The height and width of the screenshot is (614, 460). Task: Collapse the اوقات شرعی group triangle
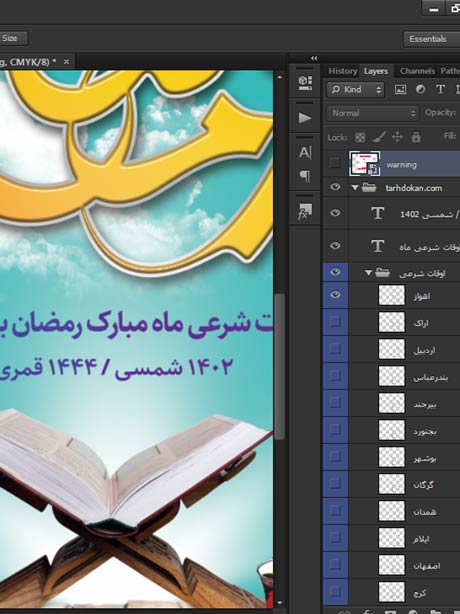point(368,273)
